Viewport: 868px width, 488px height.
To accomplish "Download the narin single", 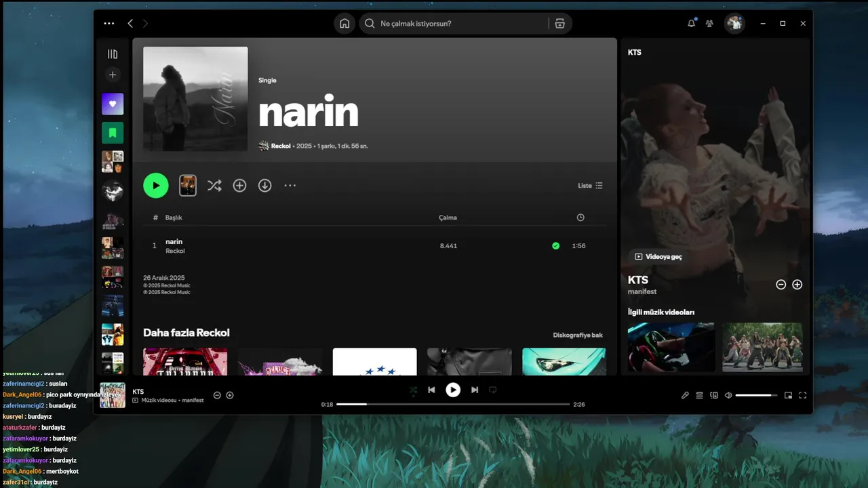I will coord(264,185).
